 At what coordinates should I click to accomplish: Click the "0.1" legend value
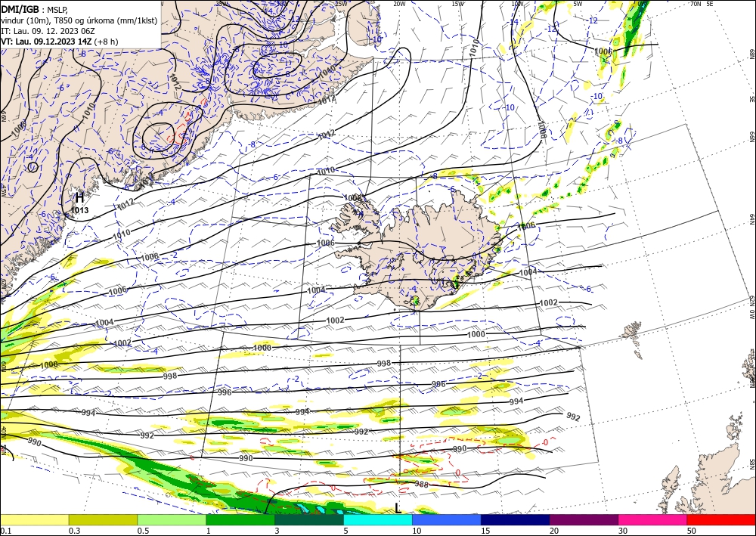coord(5,531)
